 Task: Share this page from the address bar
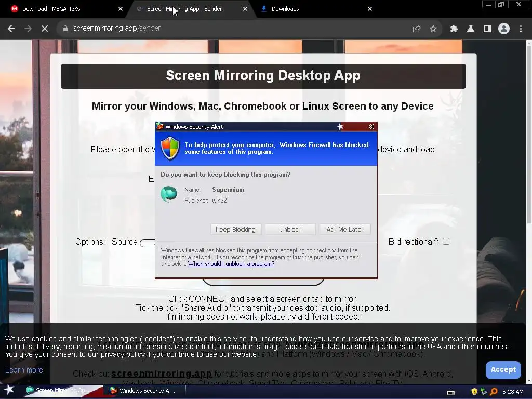tap(417, 29)
